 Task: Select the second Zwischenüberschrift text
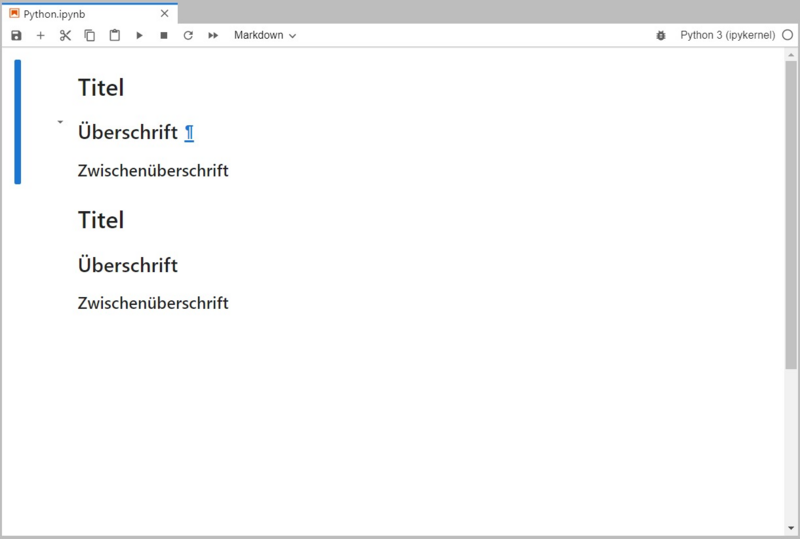[153, 303]
